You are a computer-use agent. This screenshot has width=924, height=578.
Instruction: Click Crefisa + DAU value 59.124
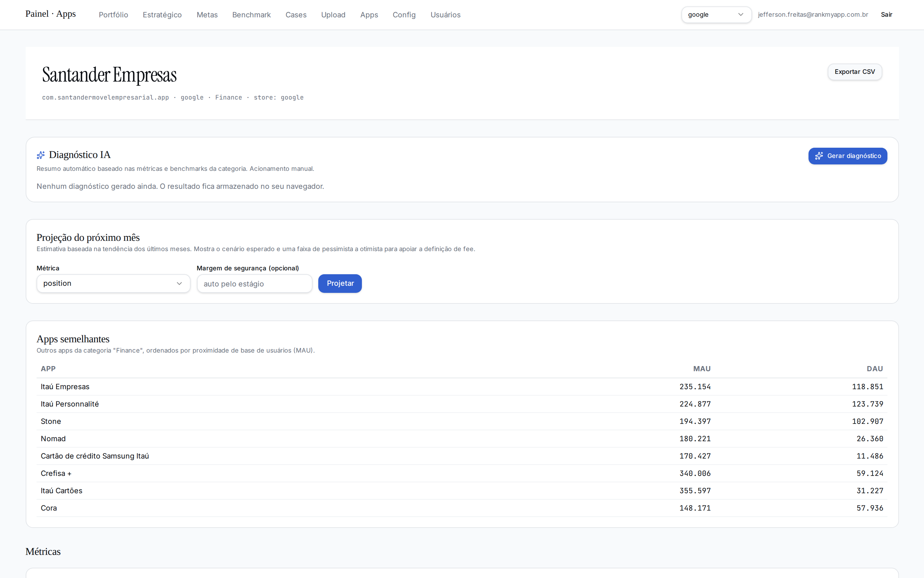(870, 473)
